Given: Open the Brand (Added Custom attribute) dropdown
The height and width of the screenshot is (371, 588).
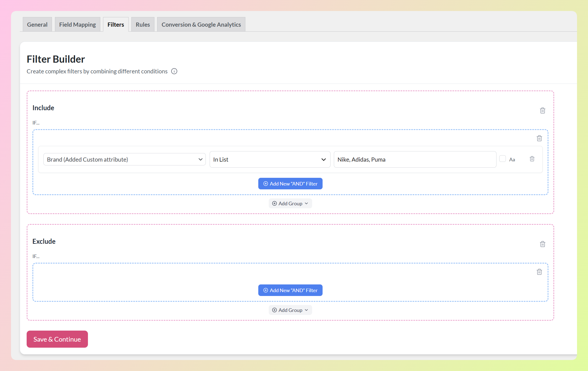Looking at the screenshot, I should pos(124,159).
